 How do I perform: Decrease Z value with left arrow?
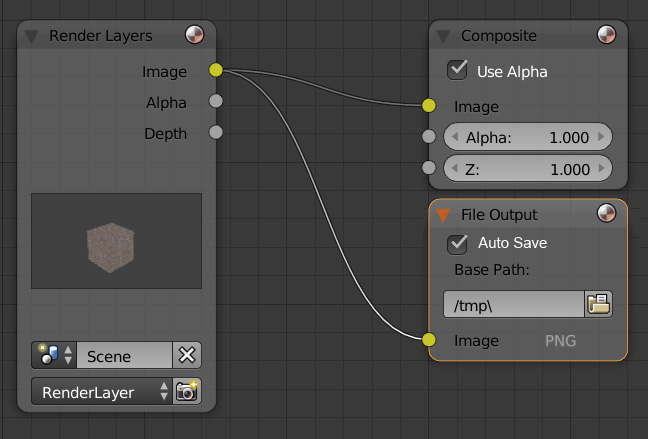pyautogui.click(x=455, y=168)
